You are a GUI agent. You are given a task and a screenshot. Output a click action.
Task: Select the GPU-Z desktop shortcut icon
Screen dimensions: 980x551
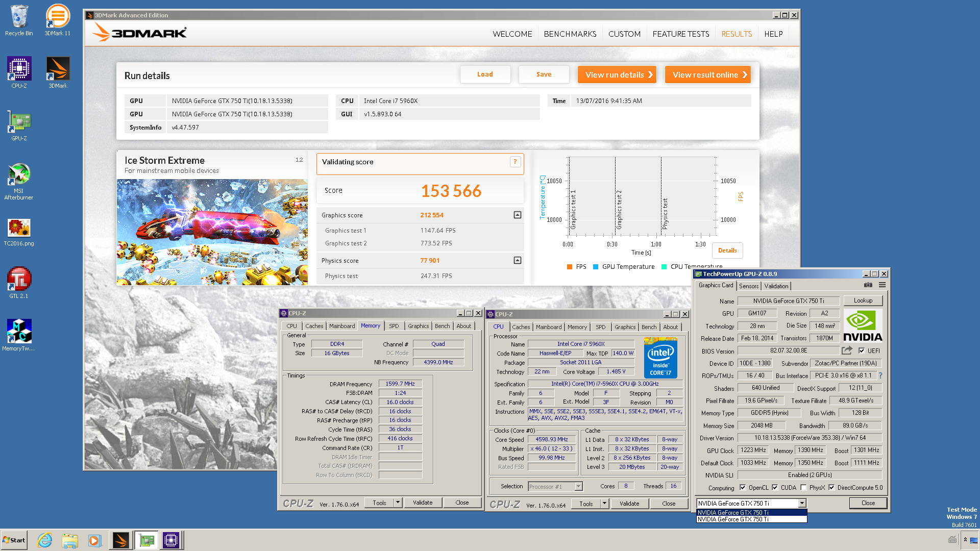point(19,125)
